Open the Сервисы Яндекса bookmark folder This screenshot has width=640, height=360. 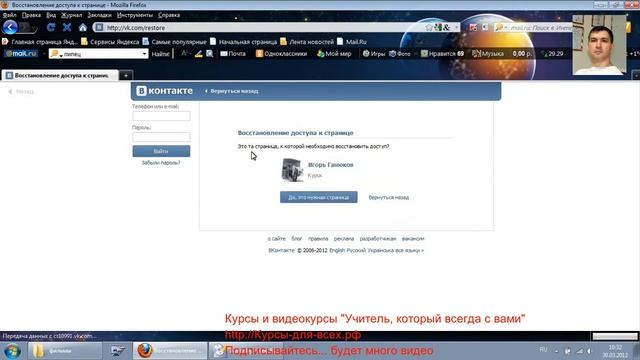(110, 42)
